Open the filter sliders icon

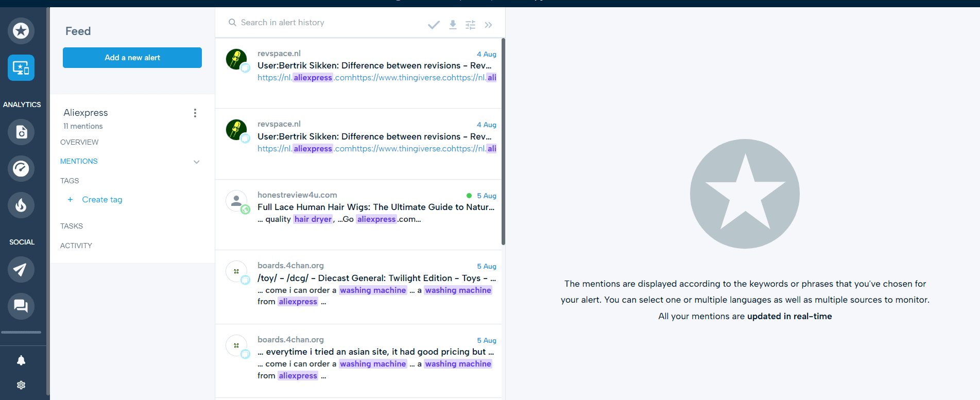tap(470, 25)
